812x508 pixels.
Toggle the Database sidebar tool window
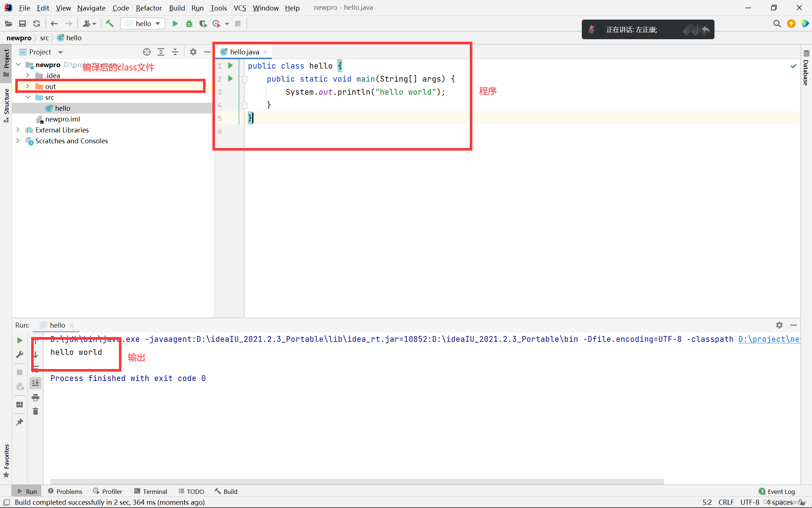pos(806,68)
